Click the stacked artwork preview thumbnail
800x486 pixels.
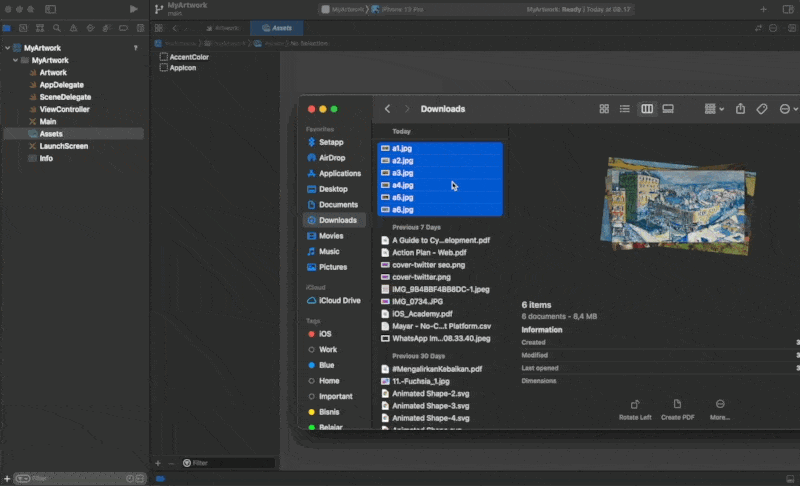pos(678,207)
